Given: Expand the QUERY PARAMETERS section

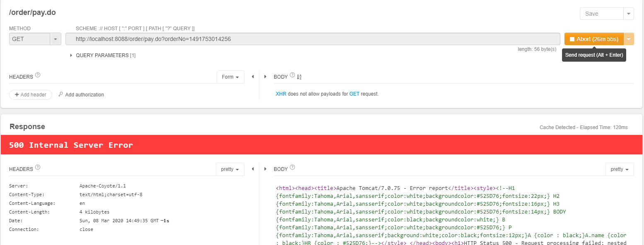Looking at the screenshot, I should pyautogui.click(x=103, y=55).
